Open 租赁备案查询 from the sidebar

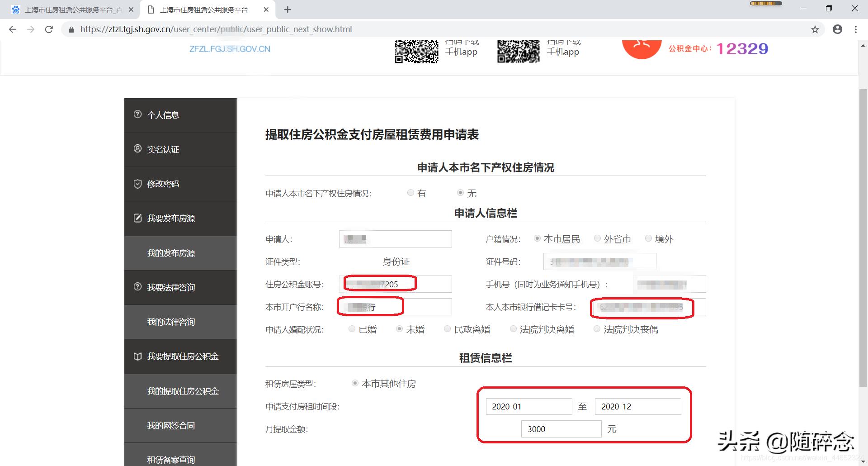(171, 459)
